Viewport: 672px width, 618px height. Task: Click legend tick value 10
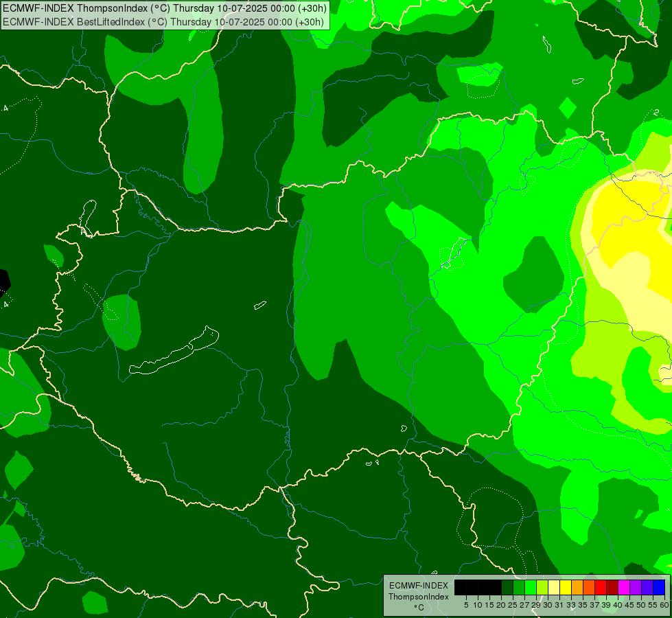(x=478, y=605)
